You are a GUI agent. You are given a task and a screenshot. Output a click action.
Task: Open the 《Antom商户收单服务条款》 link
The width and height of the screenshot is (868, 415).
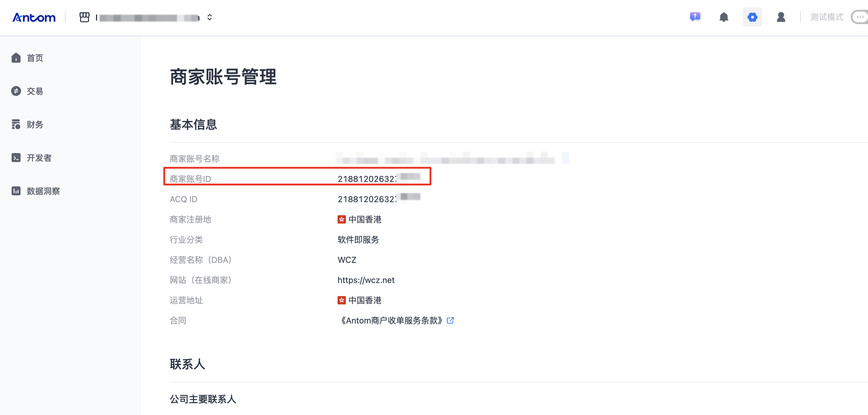(x=391, y=320)
